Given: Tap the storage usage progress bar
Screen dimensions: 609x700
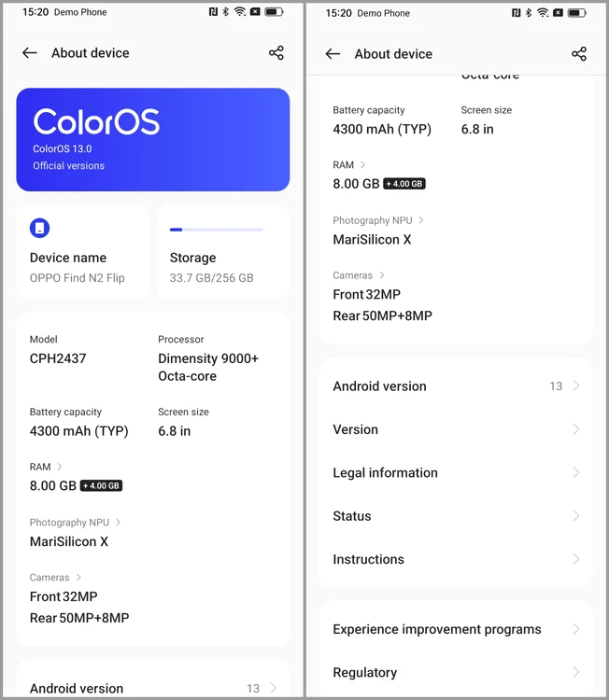Looking at the screenshot, I should 217,230.
